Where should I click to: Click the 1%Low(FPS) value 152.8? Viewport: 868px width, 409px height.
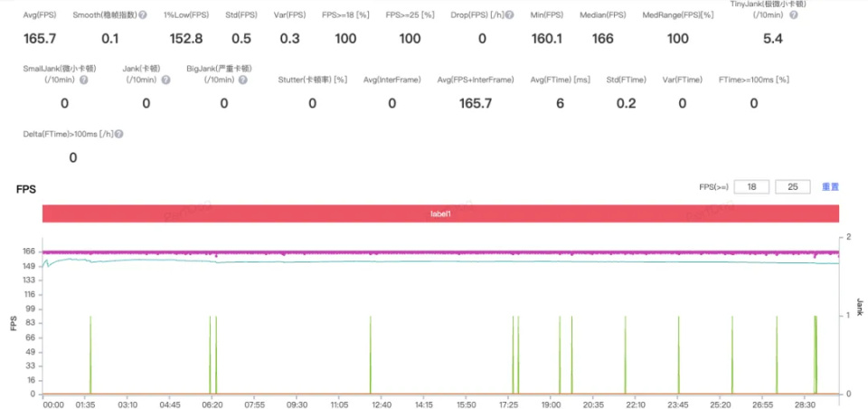186,39
